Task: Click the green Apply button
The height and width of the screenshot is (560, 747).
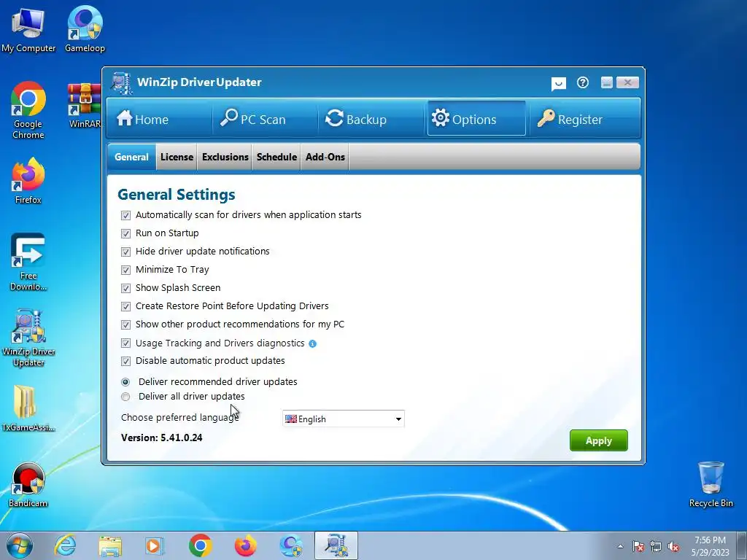Action: tap(598, 440)
